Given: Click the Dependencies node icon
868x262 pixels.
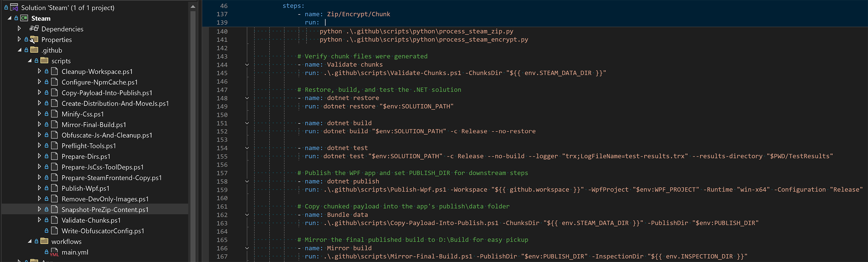Looking at the screenshot, I should pos(34,29).
